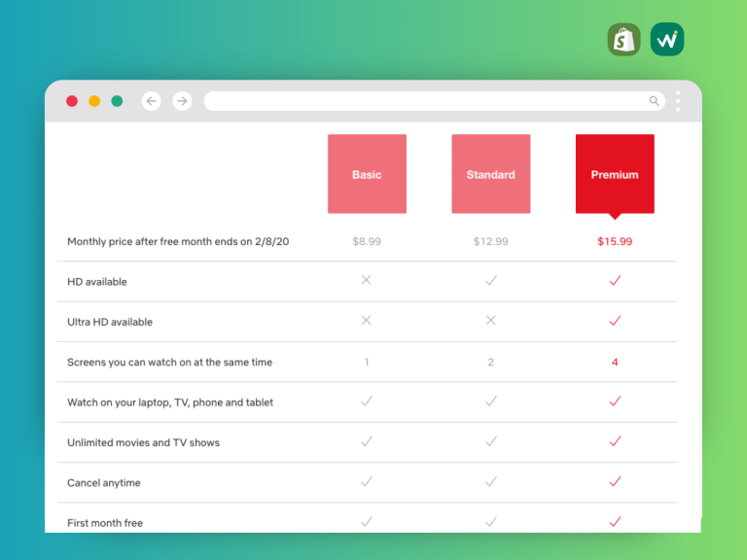Click the green W app icon
The width and height of the screenshot is (747, 560).
tap(667, 40)
